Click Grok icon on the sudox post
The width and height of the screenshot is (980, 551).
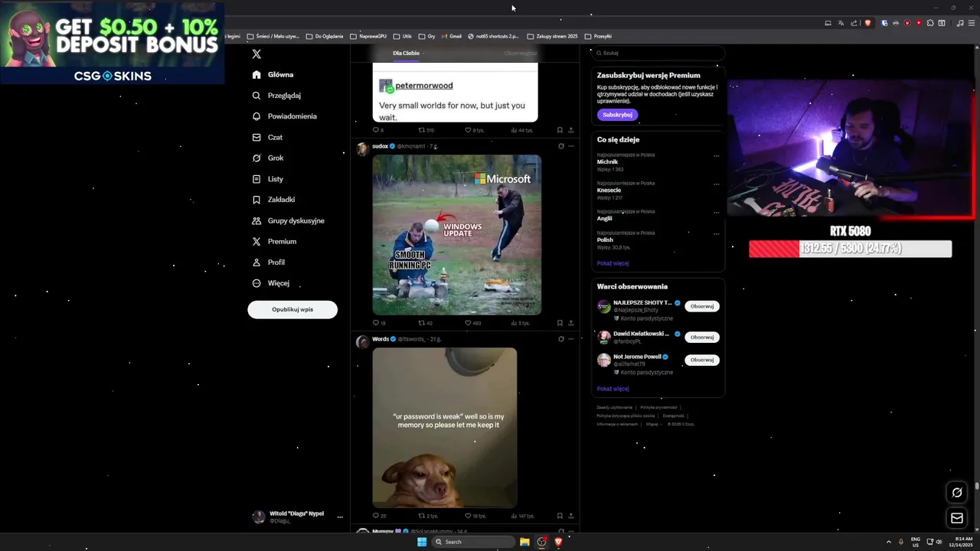click(x=560, y=146)
